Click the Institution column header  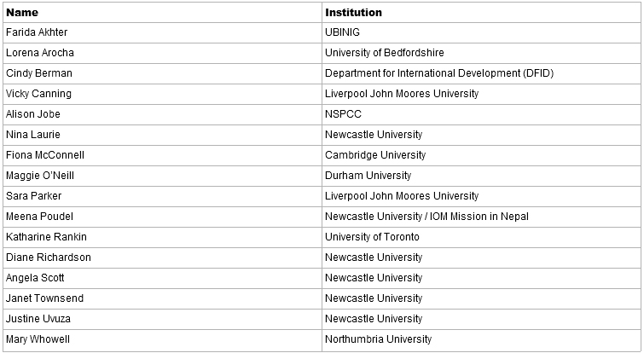tap(353, 13)
